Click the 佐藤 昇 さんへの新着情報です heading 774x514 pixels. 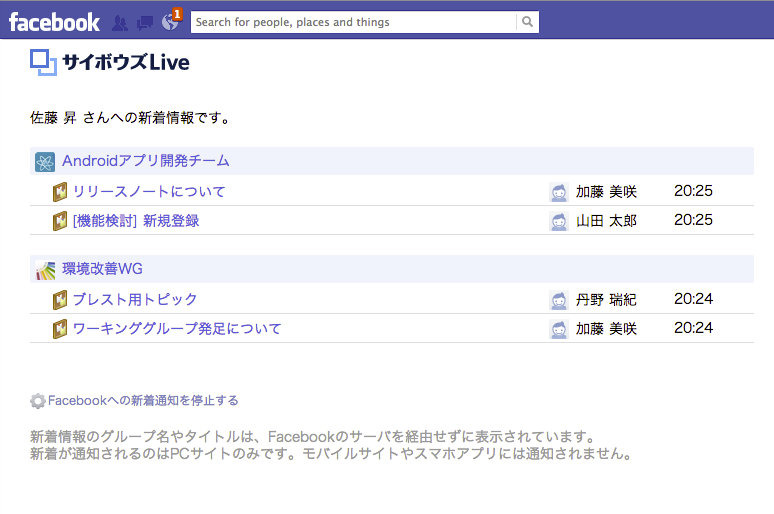click(130, 118)
